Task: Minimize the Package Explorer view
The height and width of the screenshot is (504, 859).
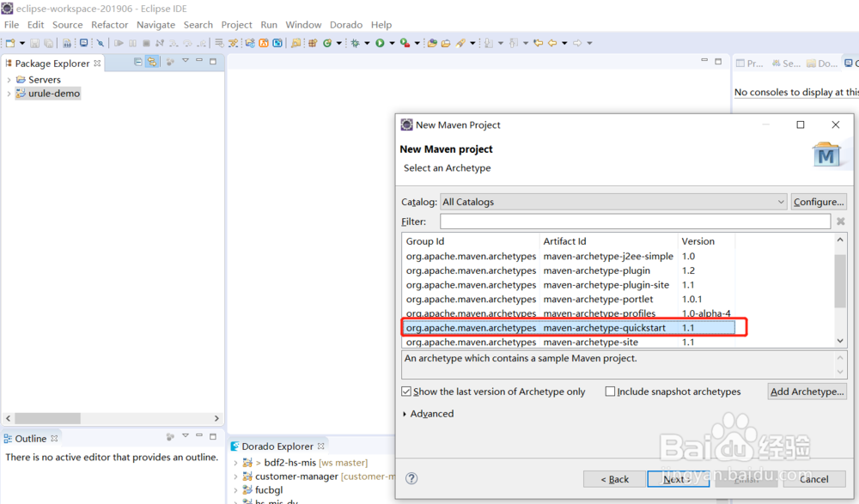Action: click(199, 60)
